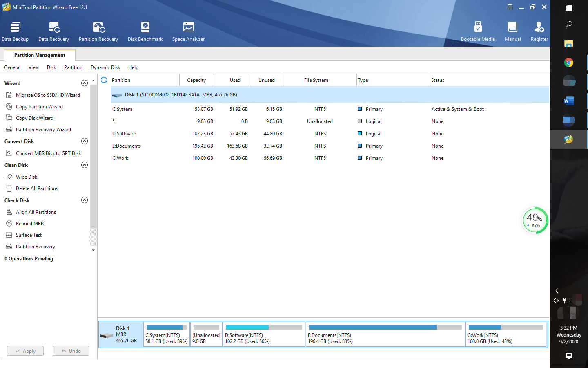Select the E:Documents partition row
The height and width of the screenshot is (368, 588).
click(330, 146)
